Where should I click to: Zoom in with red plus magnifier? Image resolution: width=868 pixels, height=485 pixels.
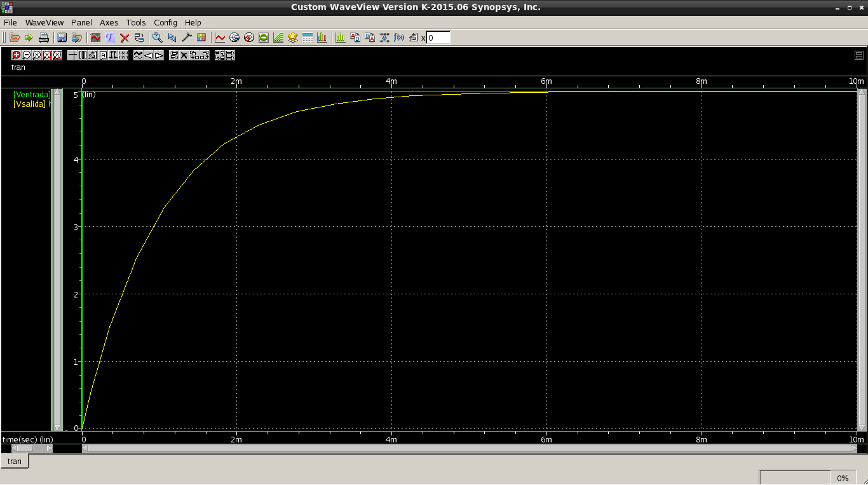pyautogui.click(x=17, y=55)
